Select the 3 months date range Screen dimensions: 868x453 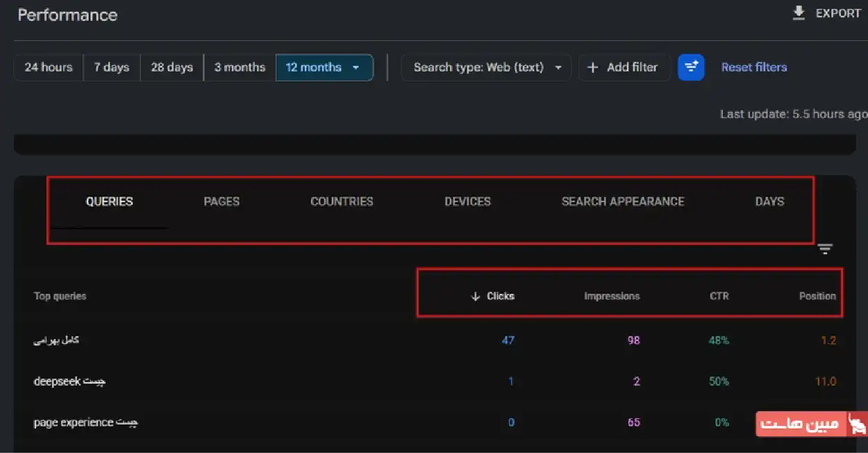(240, 67)
